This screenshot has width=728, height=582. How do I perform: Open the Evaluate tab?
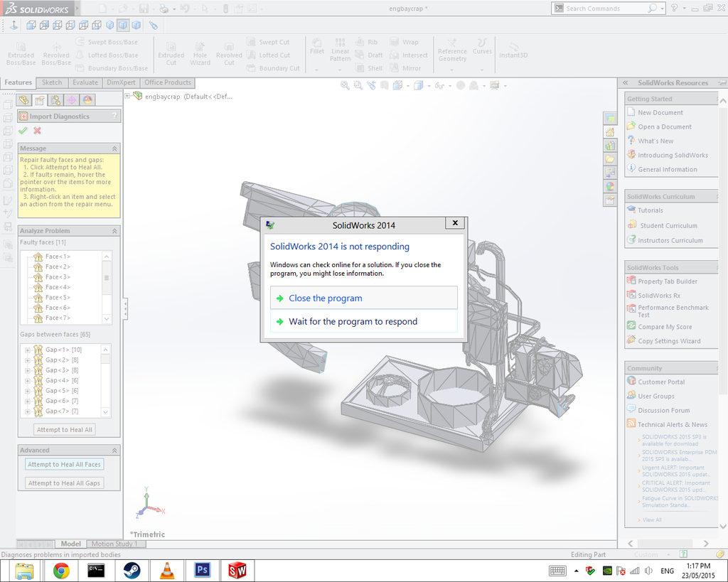pyautogui.click(x=85, y=82)
